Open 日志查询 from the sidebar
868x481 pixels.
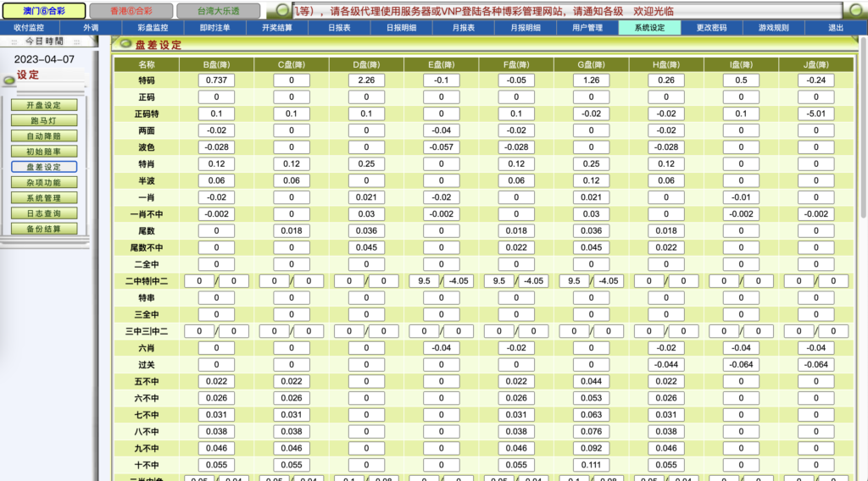[x=44, y=213]
